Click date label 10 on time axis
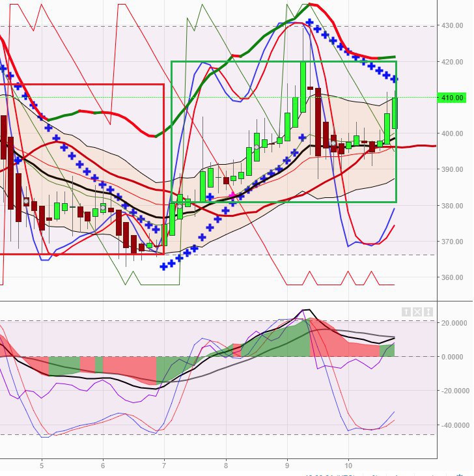The width and height of the screenshot is (474, 476). click(x=348, y=466)
